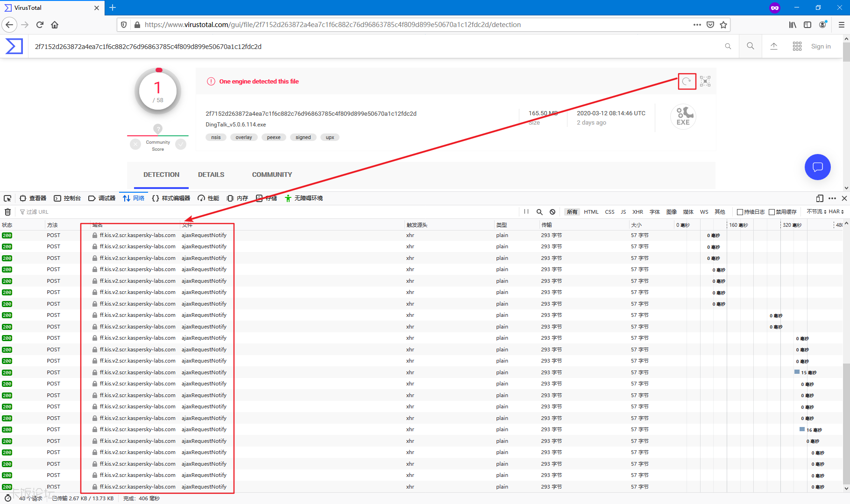Toggle 所有 all-requests filter
850x504 pixels.
(x=572, y=212)
